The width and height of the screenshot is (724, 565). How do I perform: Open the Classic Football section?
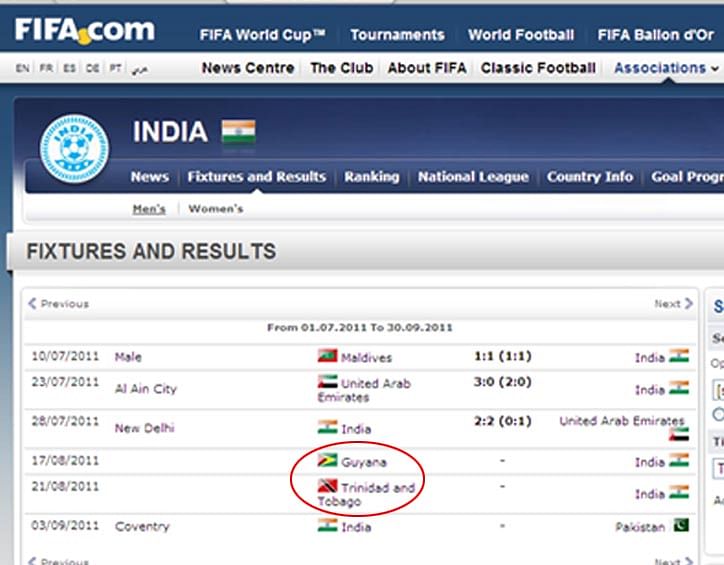click(538, 68)
